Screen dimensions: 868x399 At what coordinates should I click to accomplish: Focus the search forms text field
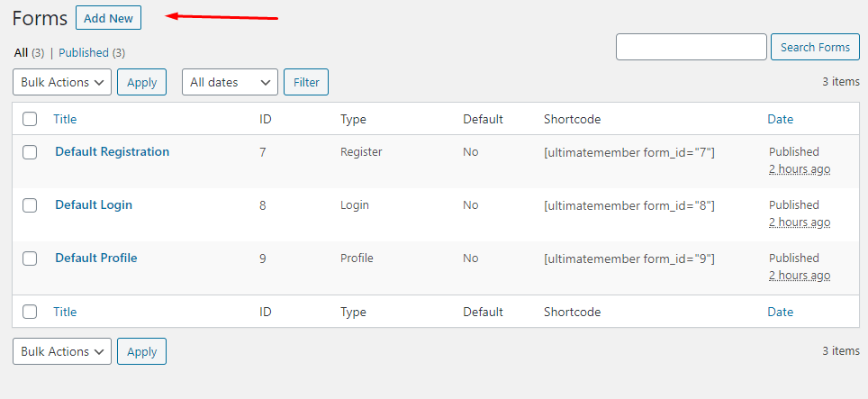(691, 47)
